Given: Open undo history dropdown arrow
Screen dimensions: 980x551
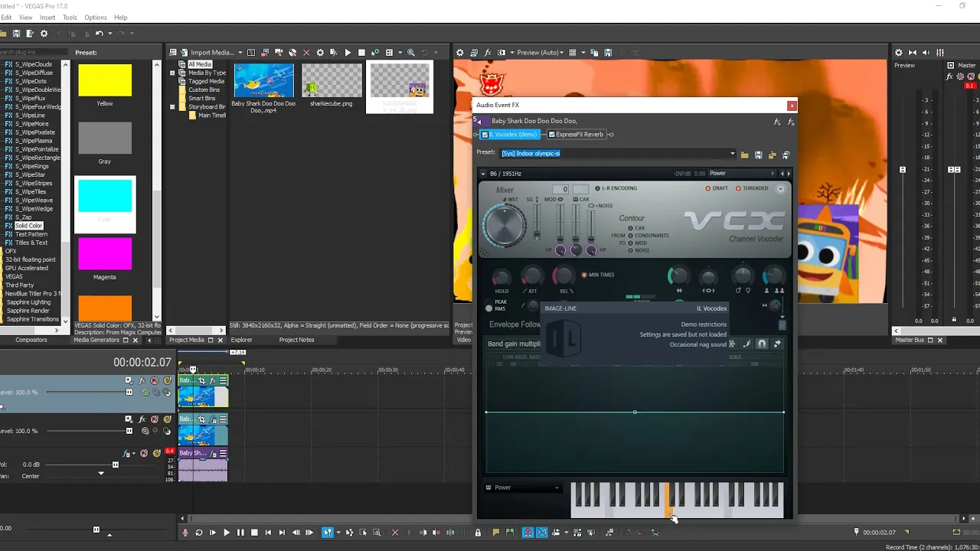Looking at the screenshot, I should 110,34.
